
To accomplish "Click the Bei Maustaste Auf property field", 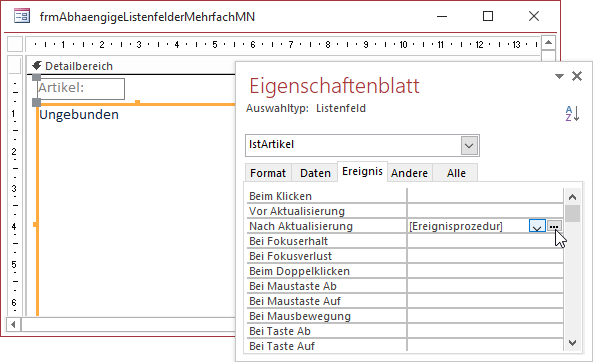I will tap(485, 301).
